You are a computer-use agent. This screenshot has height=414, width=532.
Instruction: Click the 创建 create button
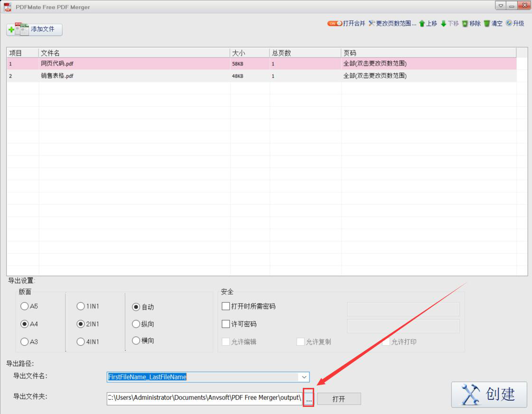pos(489,395)
